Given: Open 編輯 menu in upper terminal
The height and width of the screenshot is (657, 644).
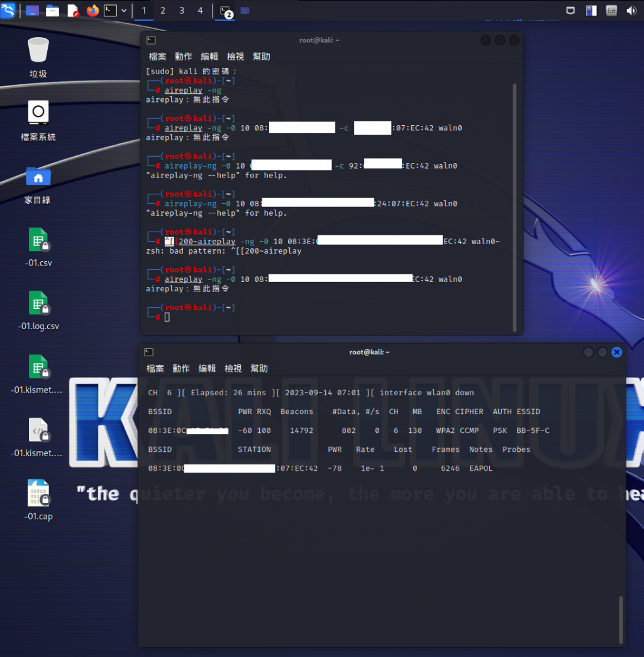Looking at the screenshot, I should (209, 57).
